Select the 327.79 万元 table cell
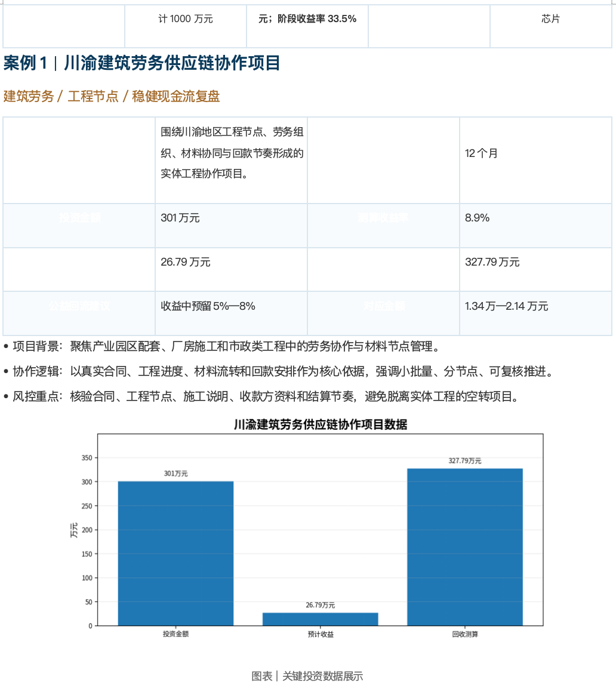This screenshot has height=696, width=616. pos(535,269)
